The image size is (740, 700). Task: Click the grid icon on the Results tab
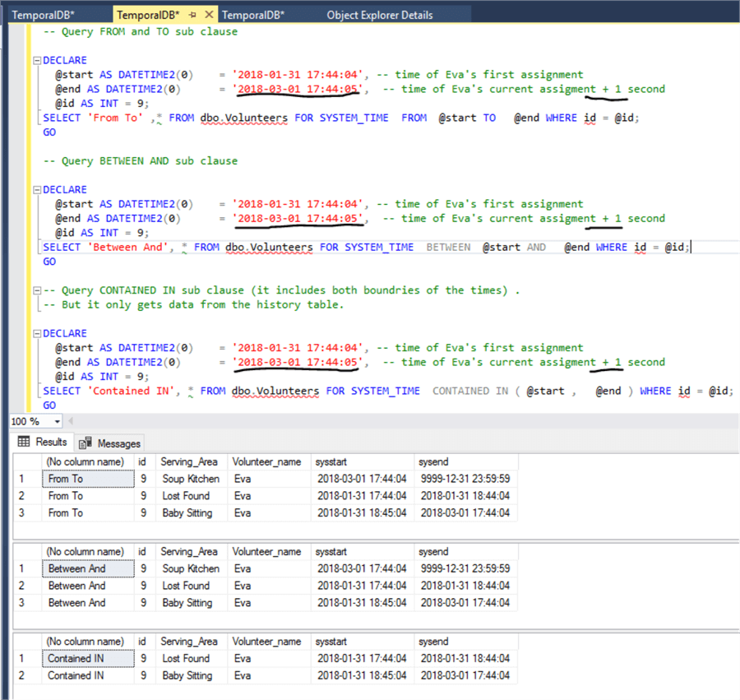[25, 443]
